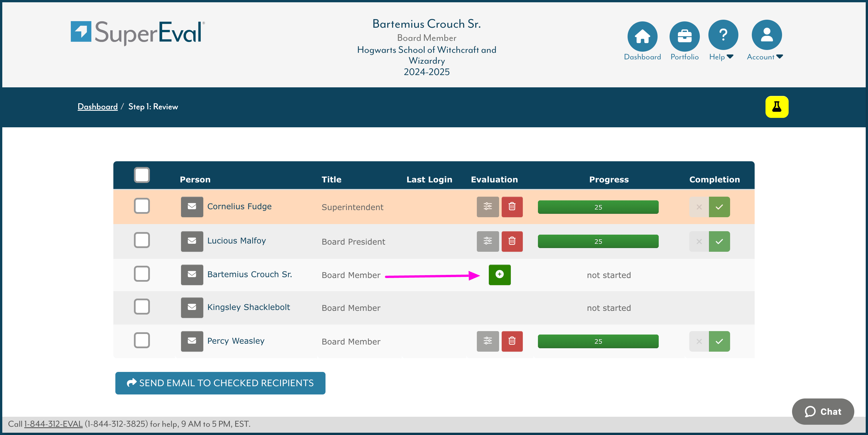Click the Help question mark icon
Viewport: 868px width, 435px height.
(x=723, y=35)
